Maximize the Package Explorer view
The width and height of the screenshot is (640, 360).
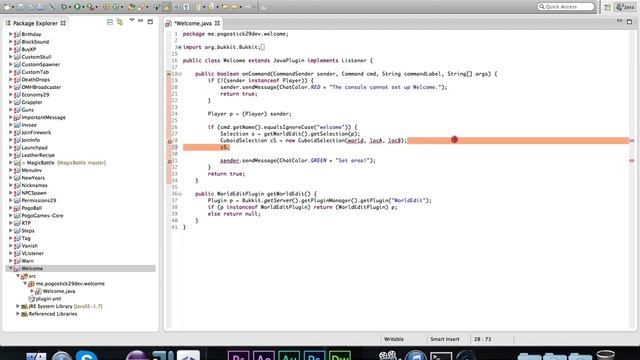coord(150,22)
